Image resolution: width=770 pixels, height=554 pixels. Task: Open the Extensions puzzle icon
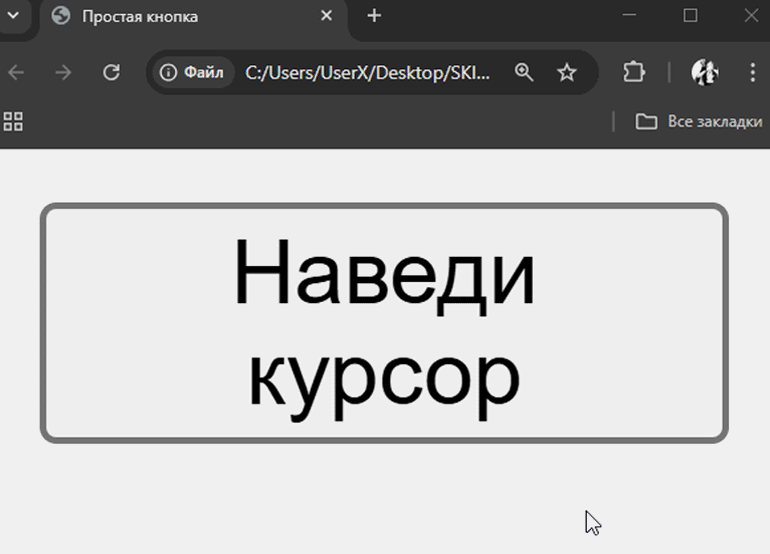click(634, 72)
